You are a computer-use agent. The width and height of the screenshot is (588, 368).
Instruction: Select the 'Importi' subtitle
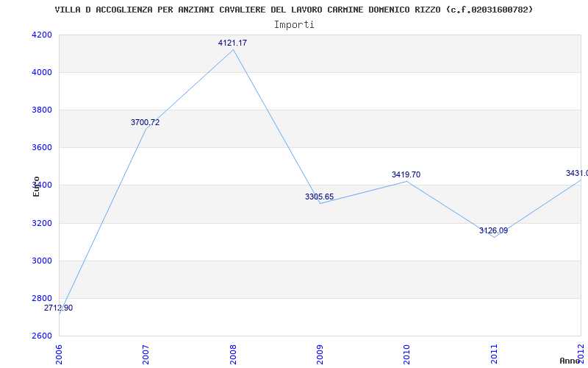(x=293, y=25)
